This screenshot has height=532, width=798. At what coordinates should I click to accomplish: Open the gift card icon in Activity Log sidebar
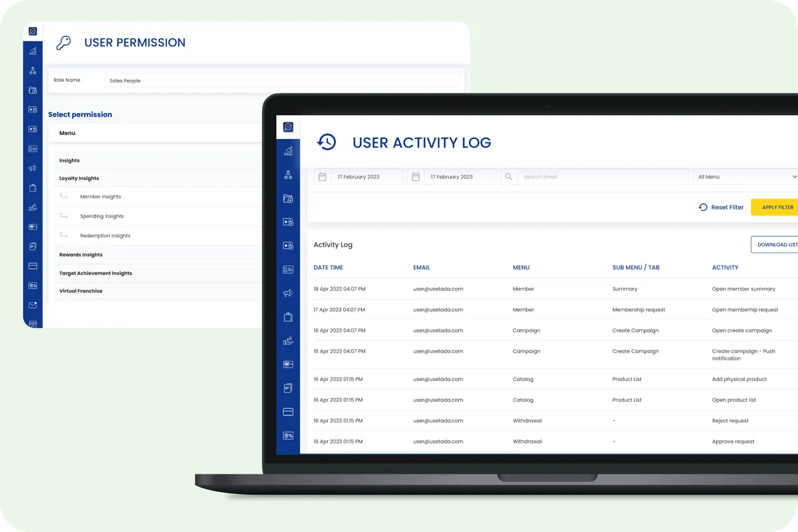tap(288, 364)
